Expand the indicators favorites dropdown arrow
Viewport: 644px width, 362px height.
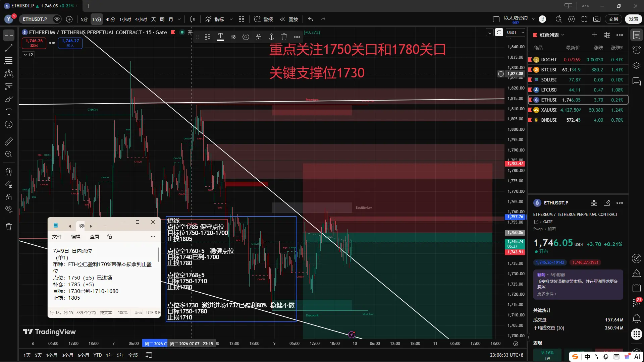231,19
